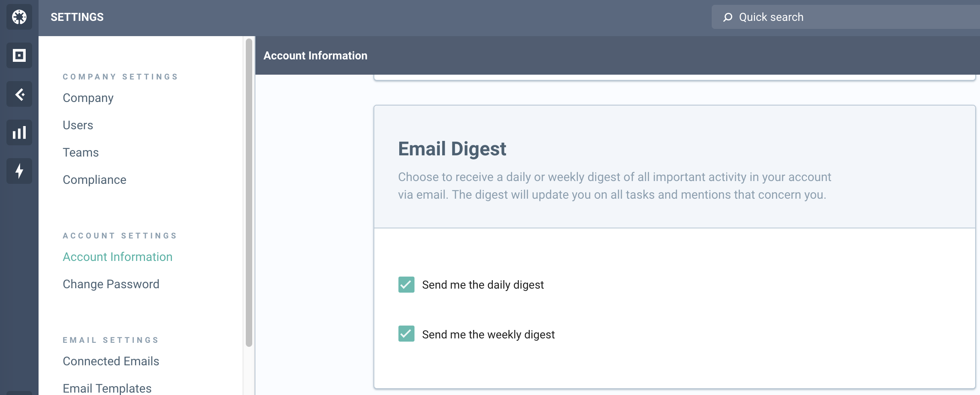Screen dimensions: 980x395
Task: Open Teams settings page
Action: coord(81,153)
